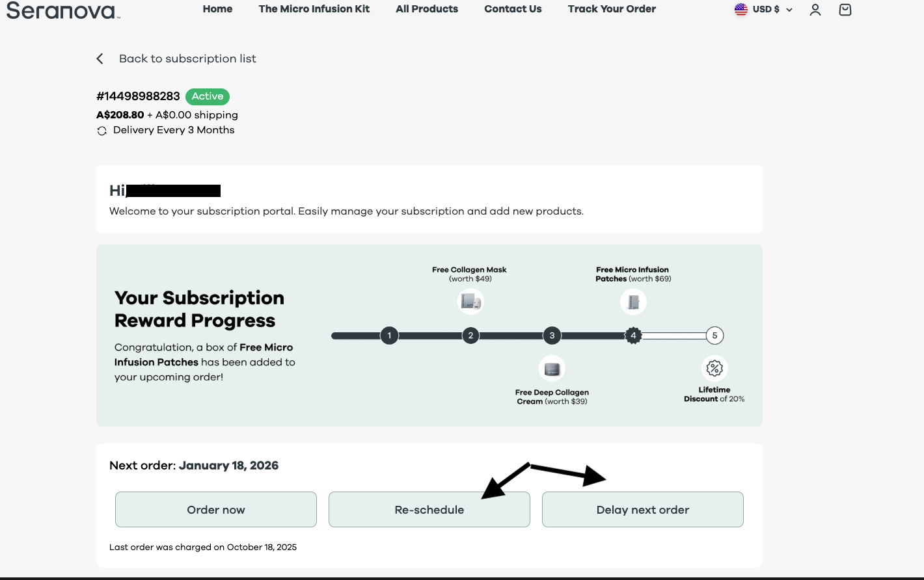
Task: Click the Free Collagen Mask reward image
Action: (470, 302)
